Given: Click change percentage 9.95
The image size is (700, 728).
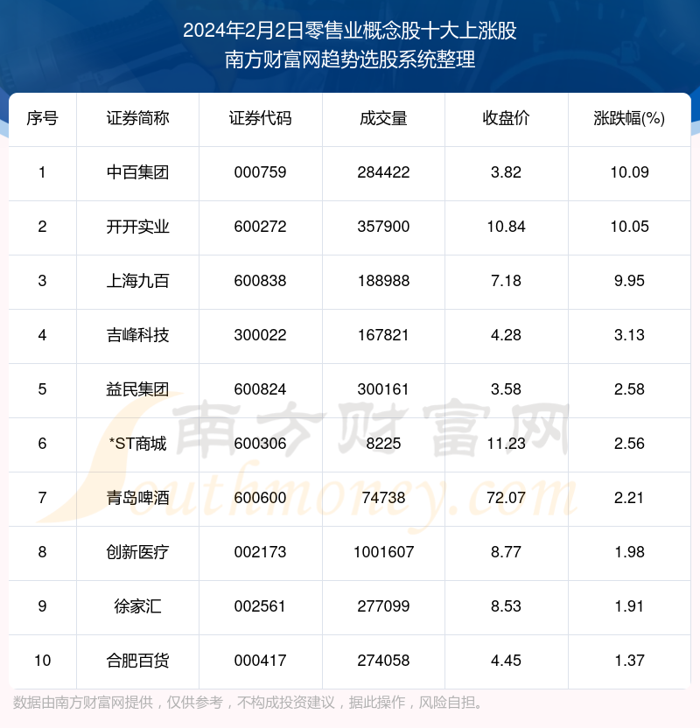Looking at the screenshot, I should pos(629,281).
